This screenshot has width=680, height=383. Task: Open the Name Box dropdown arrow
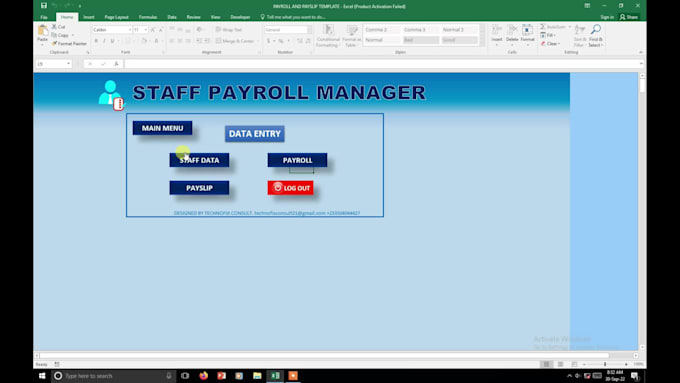(x=68, y=64)
